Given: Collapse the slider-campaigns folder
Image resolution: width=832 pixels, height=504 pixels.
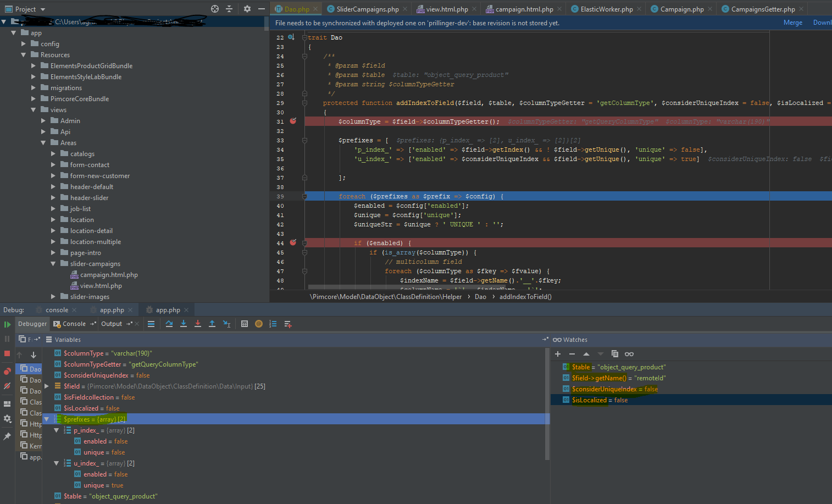Looking at the screenshot, I should (x=53, y=263).
